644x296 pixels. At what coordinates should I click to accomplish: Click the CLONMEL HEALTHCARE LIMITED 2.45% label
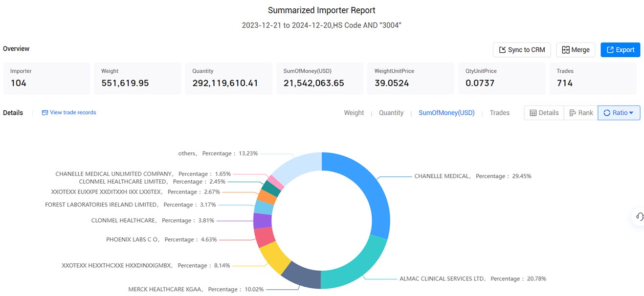(x=152, y=181)
